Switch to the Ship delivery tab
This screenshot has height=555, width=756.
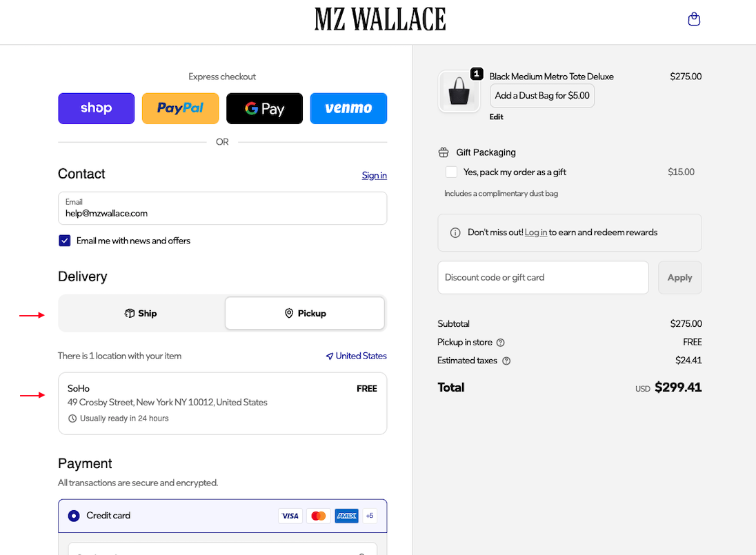click(141, 314)
